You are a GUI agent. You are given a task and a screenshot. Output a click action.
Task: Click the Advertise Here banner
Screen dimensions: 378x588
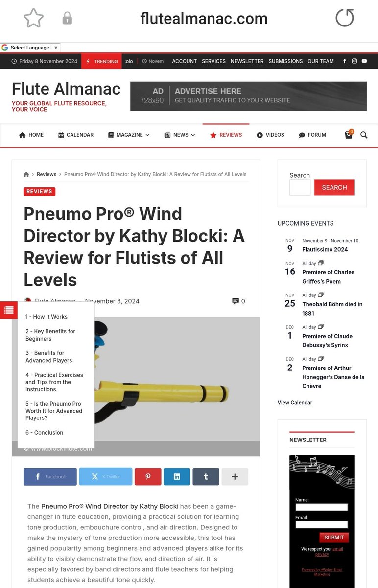click(248, 96)
